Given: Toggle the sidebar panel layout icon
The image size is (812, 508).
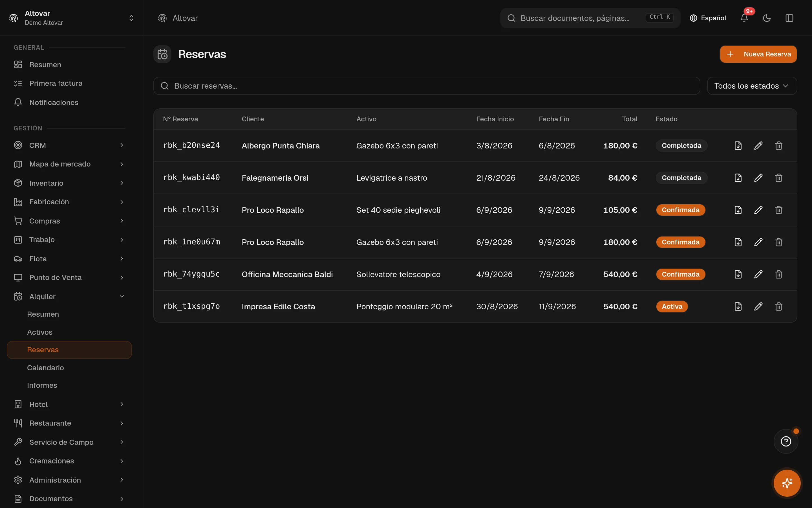Looking at the screenshot, I should pyautogui.click(x=789, y=18).
